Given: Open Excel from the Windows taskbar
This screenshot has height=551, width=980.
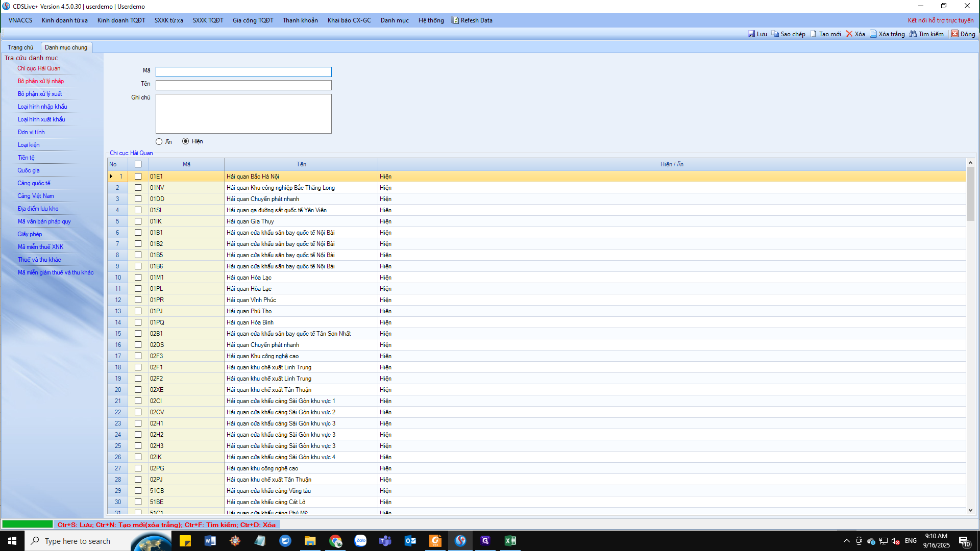Looking at the screenshot, I should 510,541.
